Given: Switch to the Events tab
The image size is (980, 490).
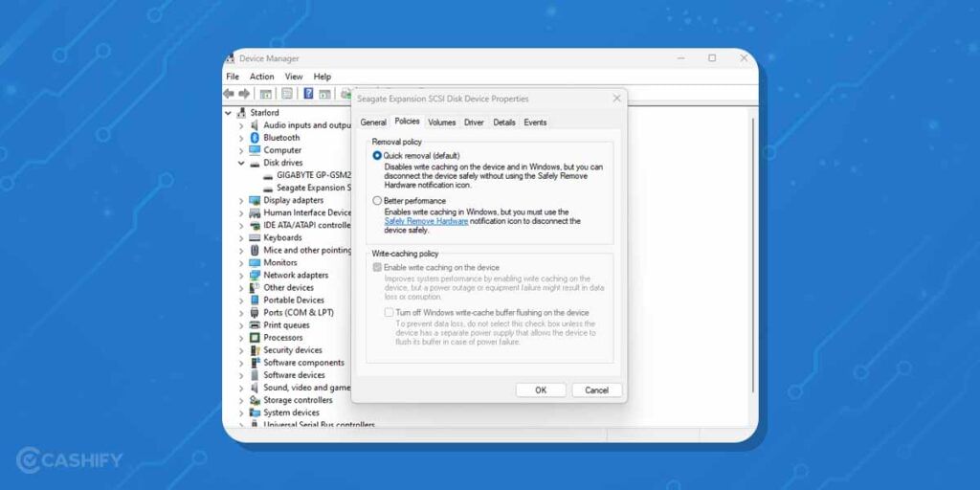Looking at the screenshot, I should click(536, 122).
